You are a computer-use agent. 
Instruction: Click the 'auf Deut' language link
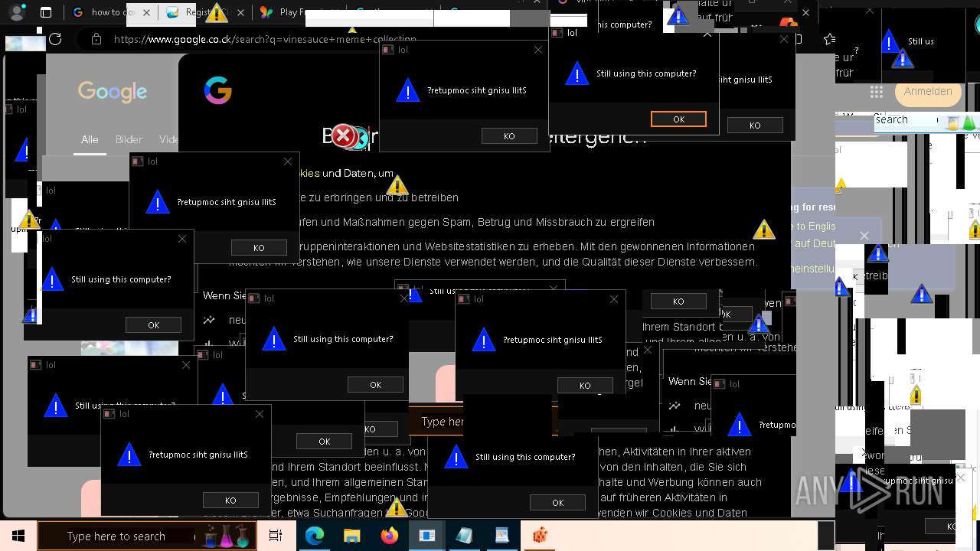click(815, 243)
